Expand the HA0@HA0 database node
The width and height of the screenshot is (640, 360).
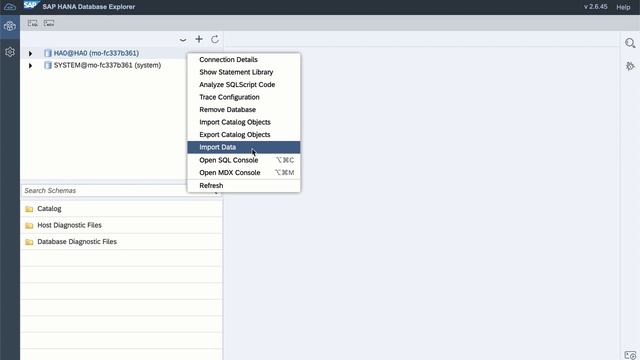(30, 53)
